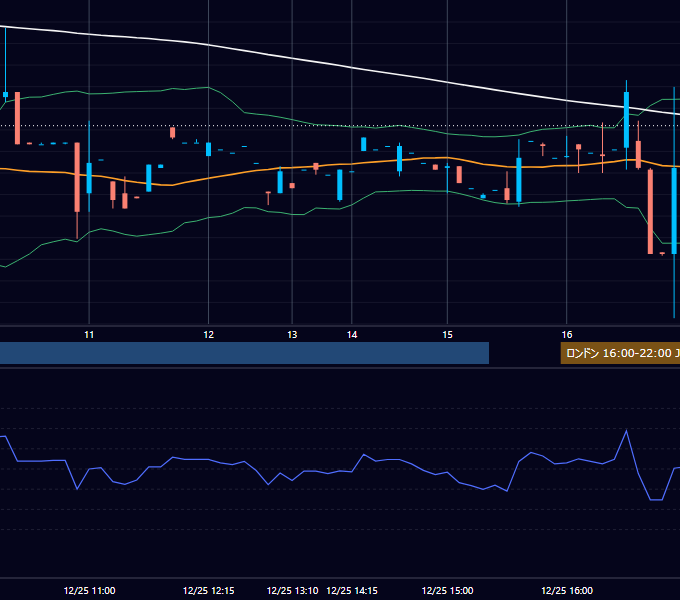
Task: Click the London session 16:00-22:00 label
Action: coord(620,353)
